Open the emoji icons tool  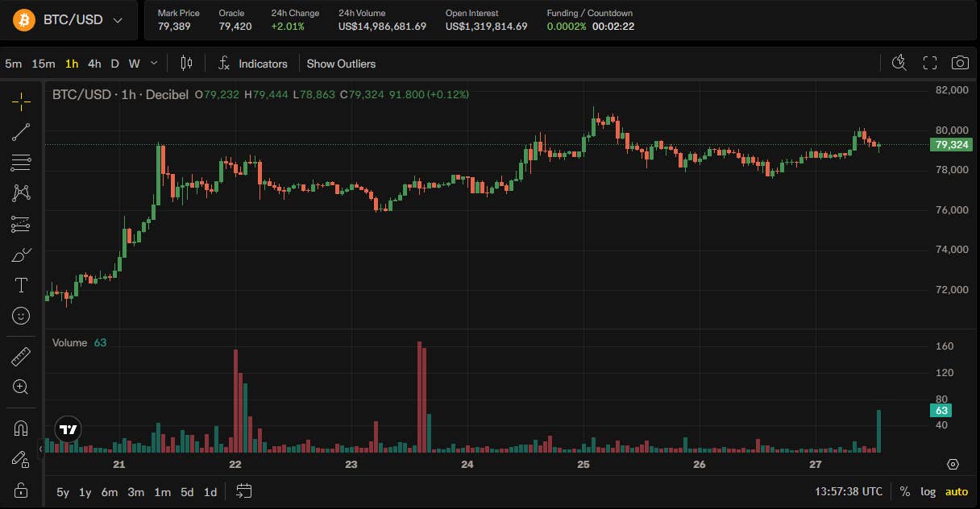point(21,316)
